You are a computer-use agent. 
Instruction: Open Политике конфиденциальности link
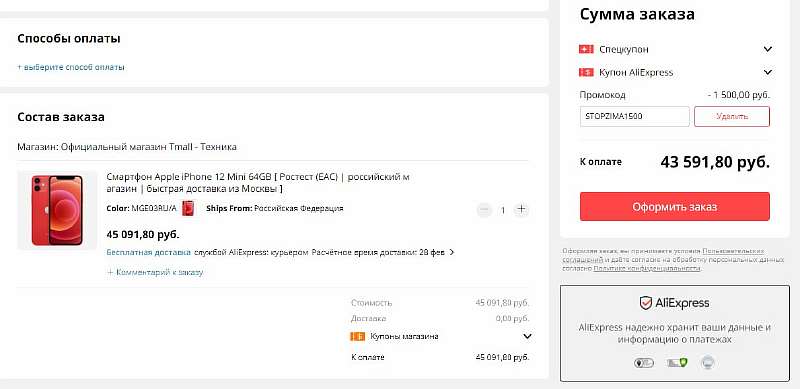click(x=647, y=268)
